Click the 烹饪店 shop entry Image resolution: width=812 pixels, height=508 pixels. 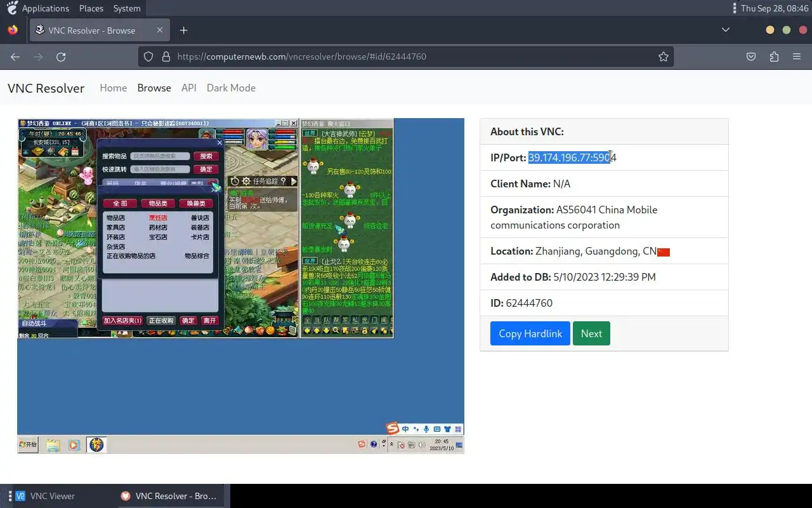158,218
